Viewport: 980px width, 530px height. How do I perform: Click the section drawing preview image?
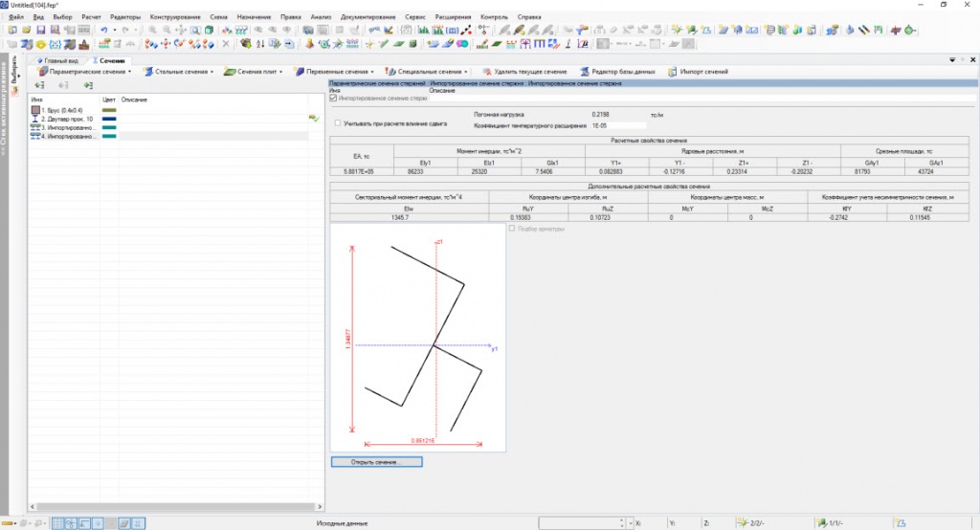click(x=418, y=338)
